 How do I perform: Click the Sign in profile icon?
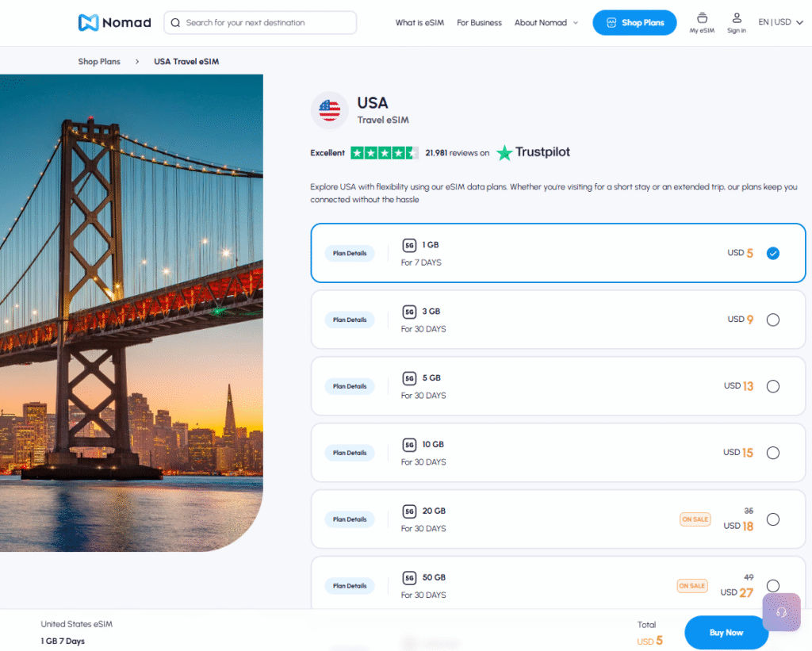(737, 18)
